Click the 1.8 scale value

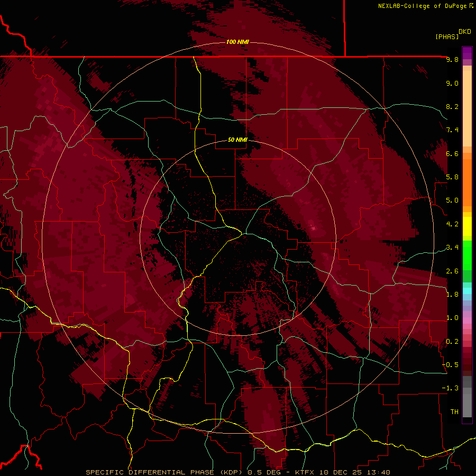pos(452,295)
